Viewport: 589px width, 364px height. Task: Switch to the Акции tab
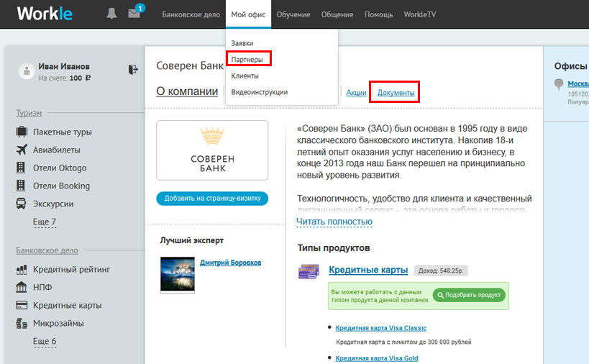point(356,92)
